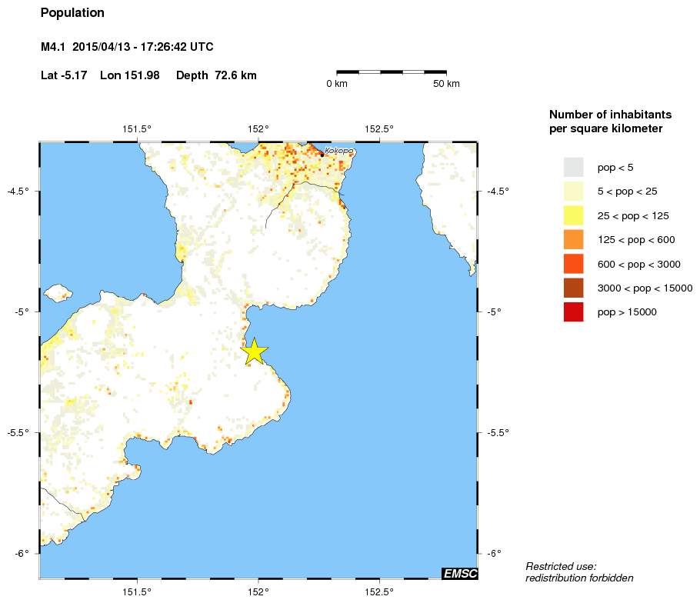Click the small island west of the mainland
This screenshot has height=603, width=700.
click(58, 293)
